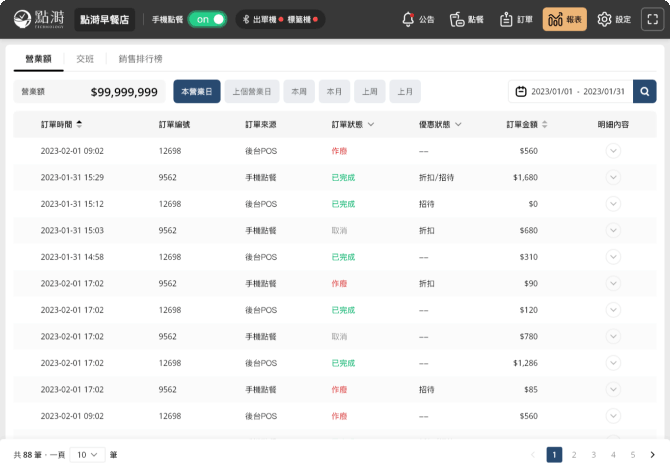The height and width of the screenshot is (470, 670).
Task: Select the 上個營業日 filter button
Action: 251,92
